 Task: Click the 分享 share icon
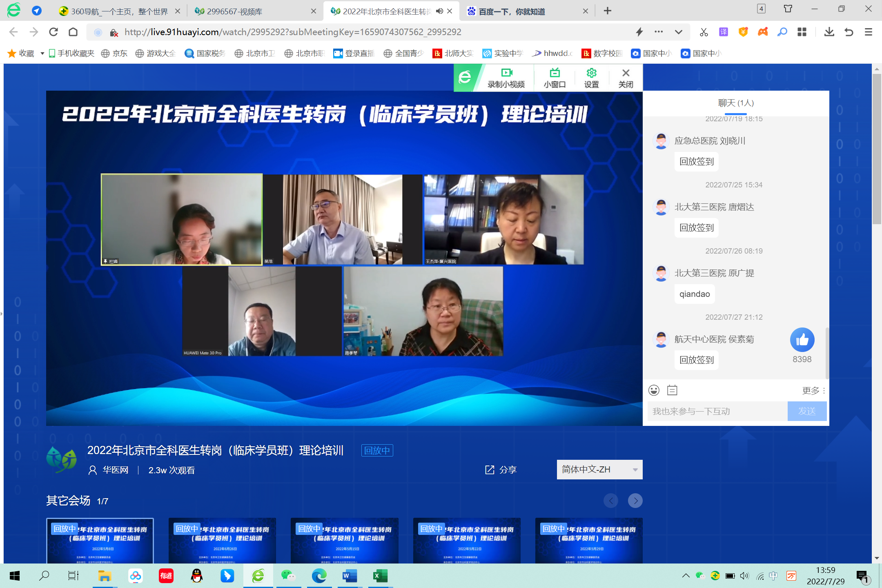point(490,470)
